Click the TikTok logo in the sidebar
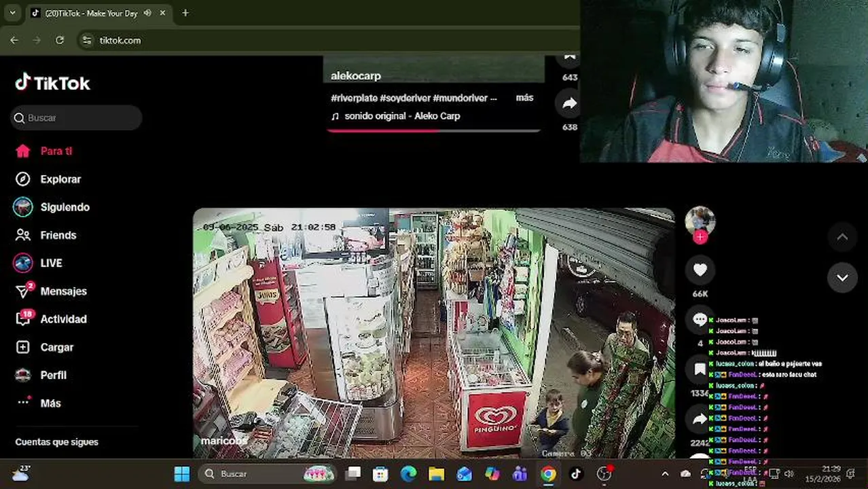Image resolution: width=868 pixels, height=489 pixels. coord(52,83)
